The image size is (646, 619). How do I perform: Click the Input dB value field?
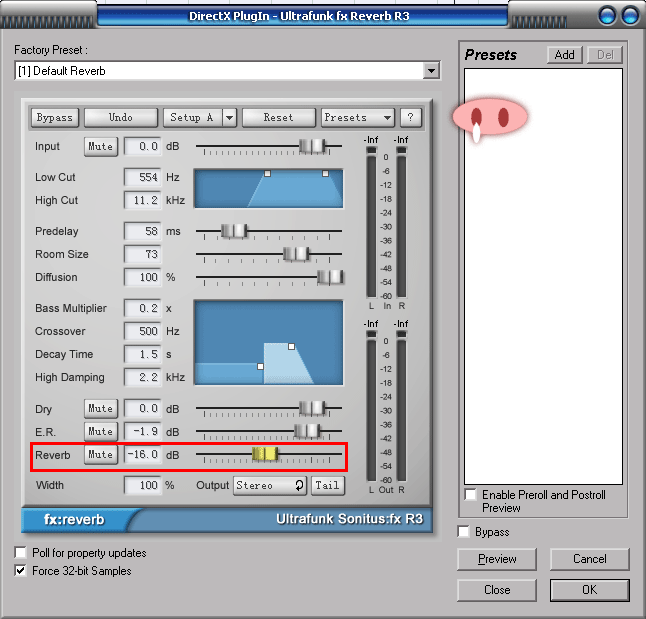[x=143, y=146]
